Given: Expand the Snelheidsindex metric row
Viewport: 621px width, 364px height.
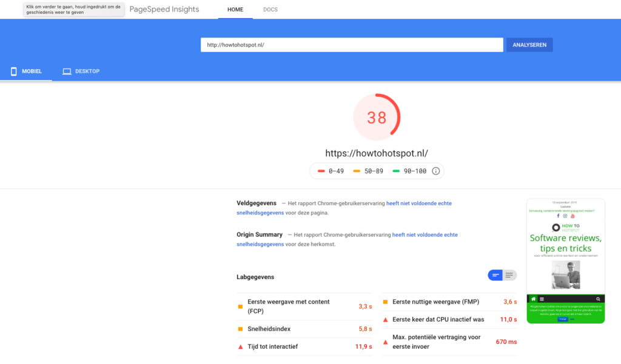Looking at the screenshot, I should [269, 329].
